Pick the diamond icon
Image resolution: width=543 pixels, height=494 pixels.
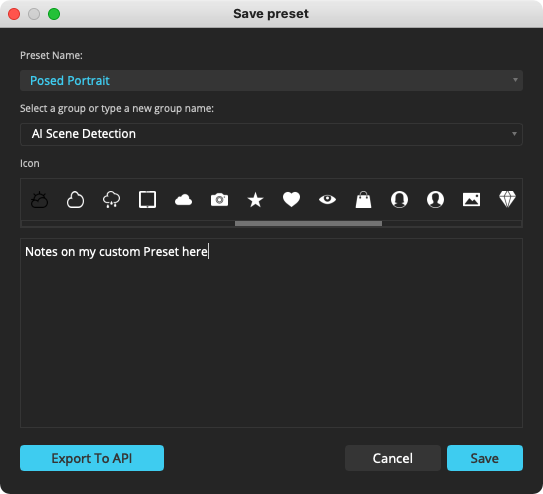pos(507,199)
